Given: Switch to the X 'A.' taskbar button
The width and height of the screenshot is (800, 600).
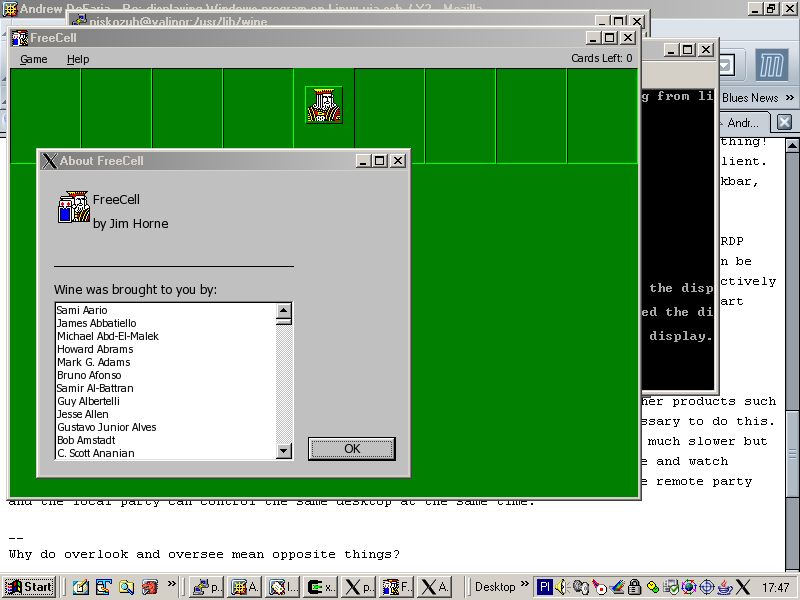Looking at the screenshot, I should [x=433, y=587].
